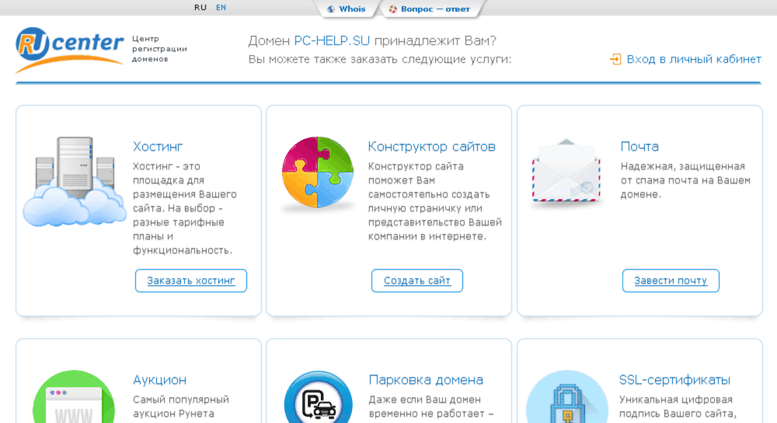
Task: Select the RU language option
Action: point(200,7)
